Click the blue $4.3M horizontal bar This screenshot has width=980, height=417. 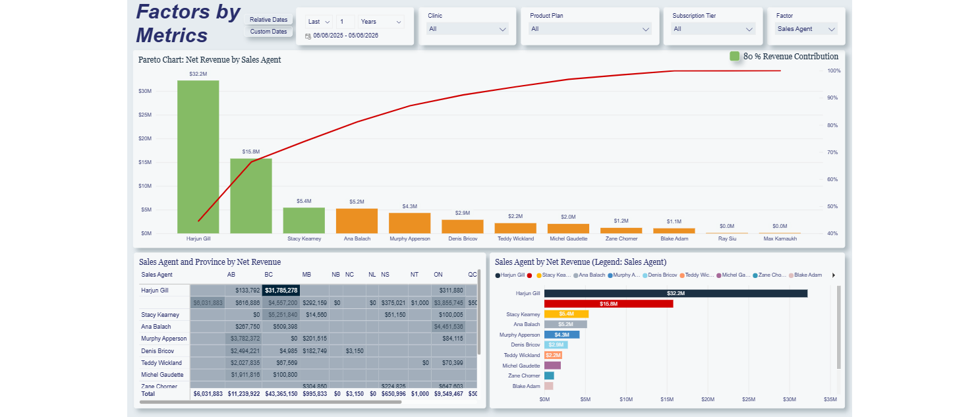coord(562,335)
